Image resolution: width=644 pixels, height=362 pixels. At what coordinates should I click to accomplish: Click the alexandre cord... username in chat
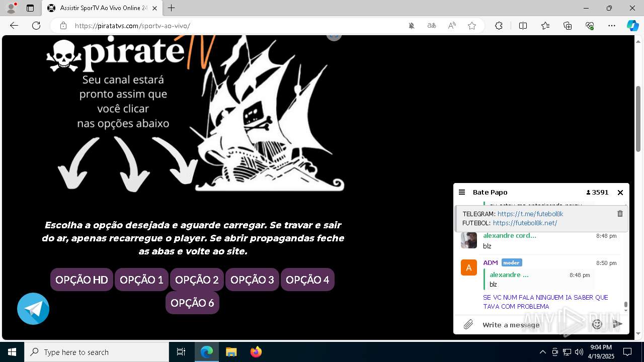point(510,235)
